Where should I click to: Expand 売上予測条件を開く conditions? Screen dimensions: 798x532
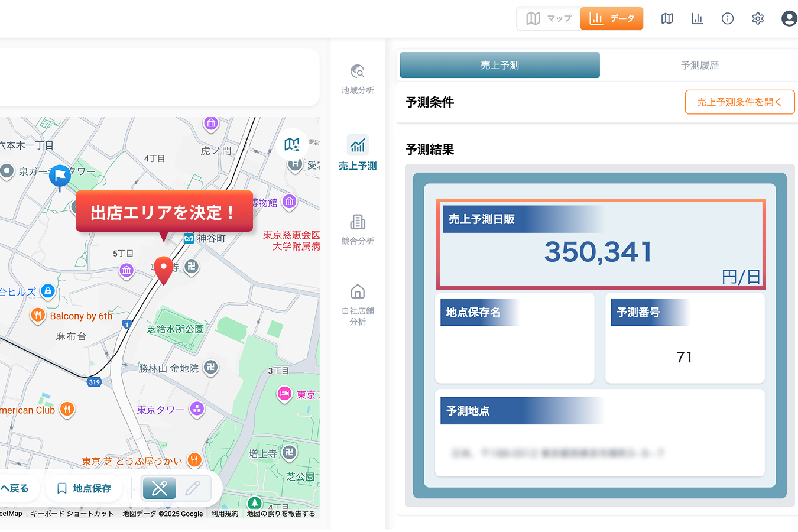(739, 102)
